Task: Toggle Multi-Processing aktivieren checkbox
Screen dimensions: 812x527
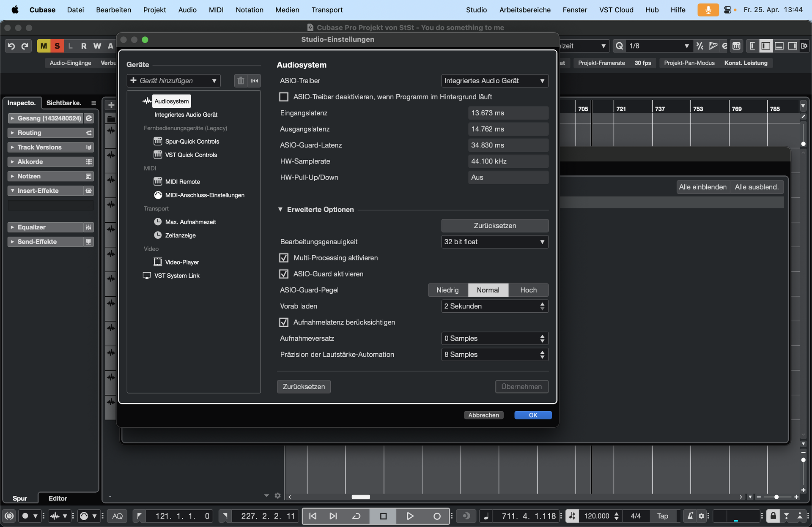Action: (284, 258)
